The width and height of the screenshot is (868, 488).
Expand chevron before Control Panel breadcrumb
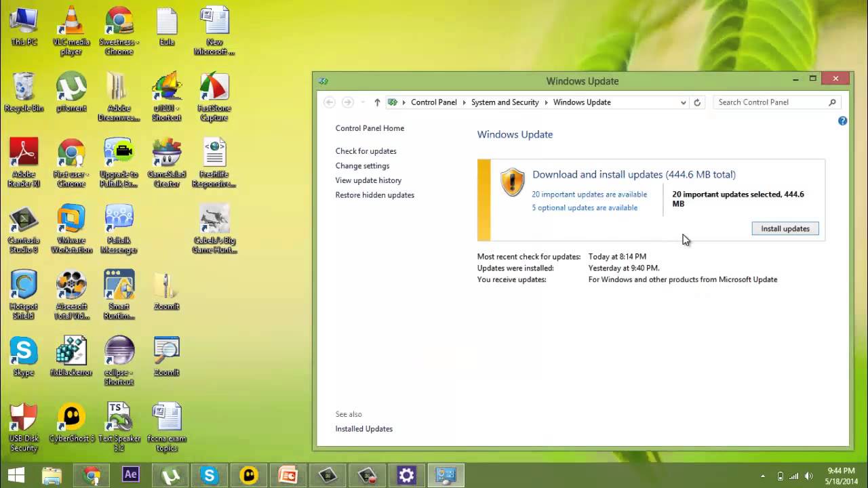[x=403, y=102]
